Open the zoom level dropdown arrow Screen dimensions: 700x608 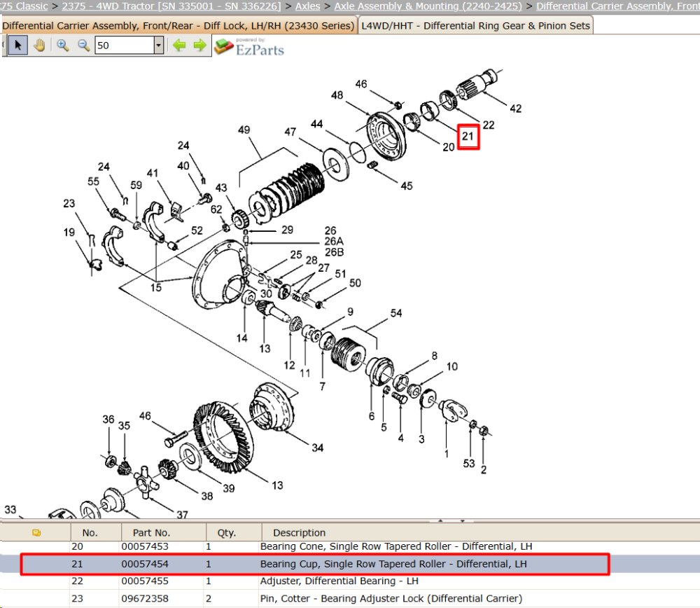click(158, 45)
